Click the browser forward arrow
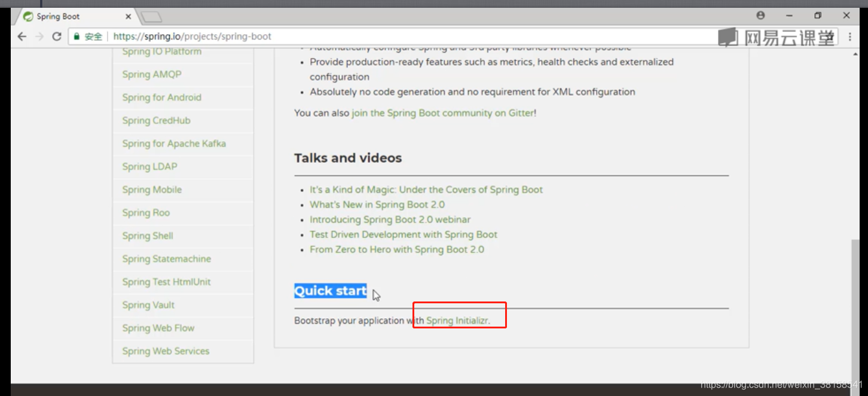Viewport: 868px width, 396px height. click(x=39, y=36)
